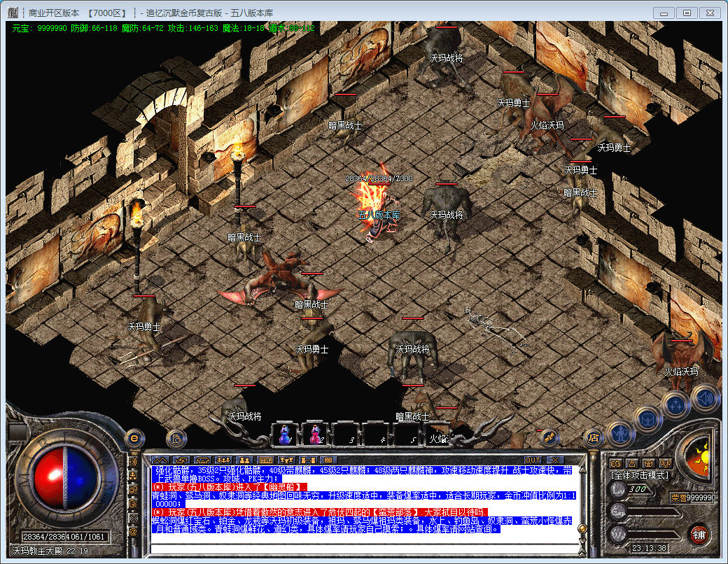The image size is (728, 564).
Task: Click the mask-shaped small icon above attack mode
Action: (615, 463)
